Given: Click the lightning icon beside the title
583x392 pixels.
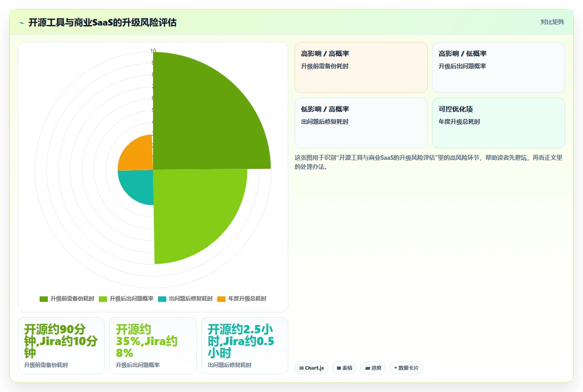Looking at the screenshot, I should (x=22, y=22).
